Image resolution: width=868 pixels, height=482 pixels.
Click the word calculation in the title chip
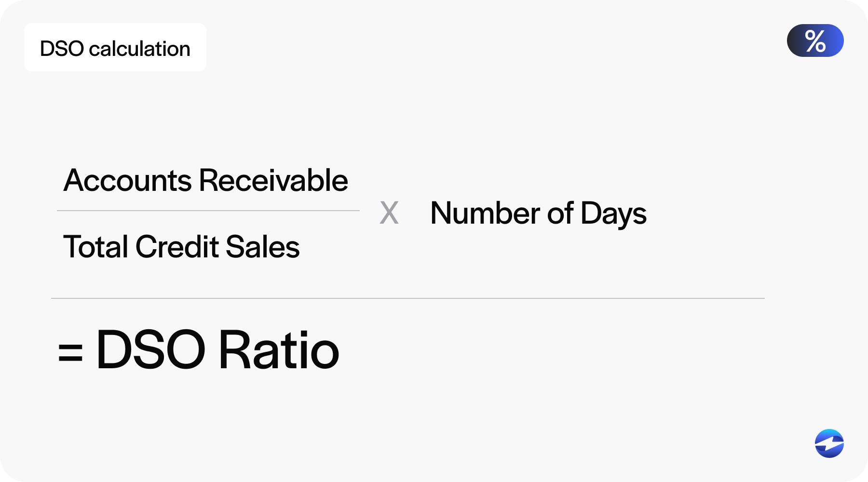coord(140,49)
